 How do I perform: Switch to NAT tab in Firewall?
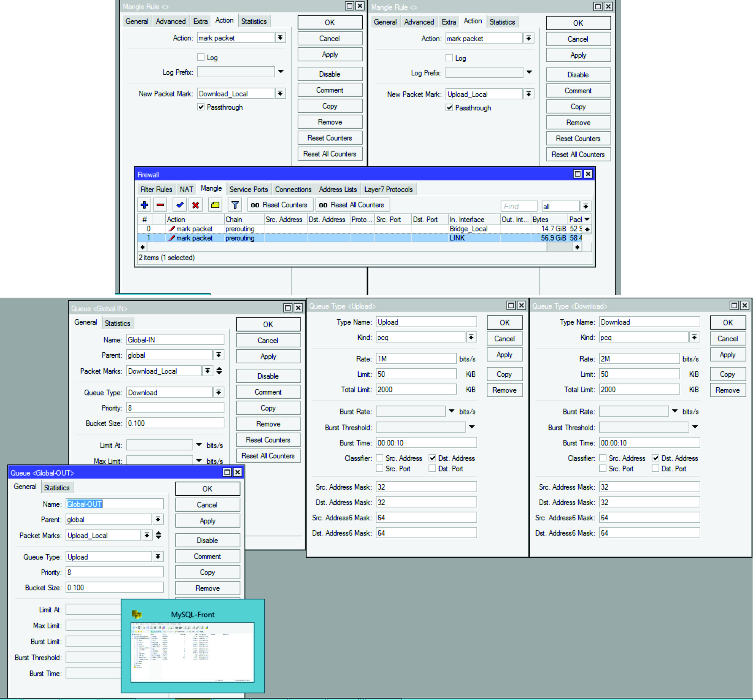point(186,189)
